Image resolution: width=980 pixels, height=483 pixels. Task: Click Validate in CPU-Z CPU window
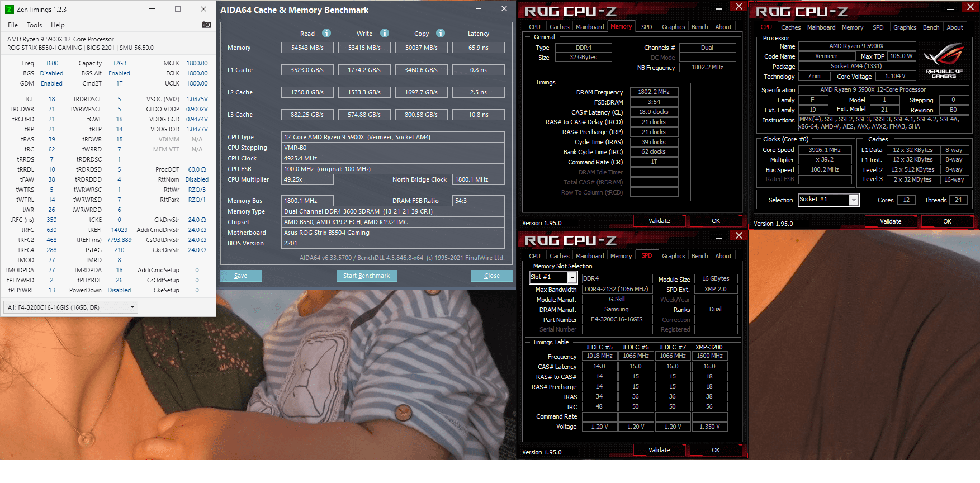tap(891, 221)
